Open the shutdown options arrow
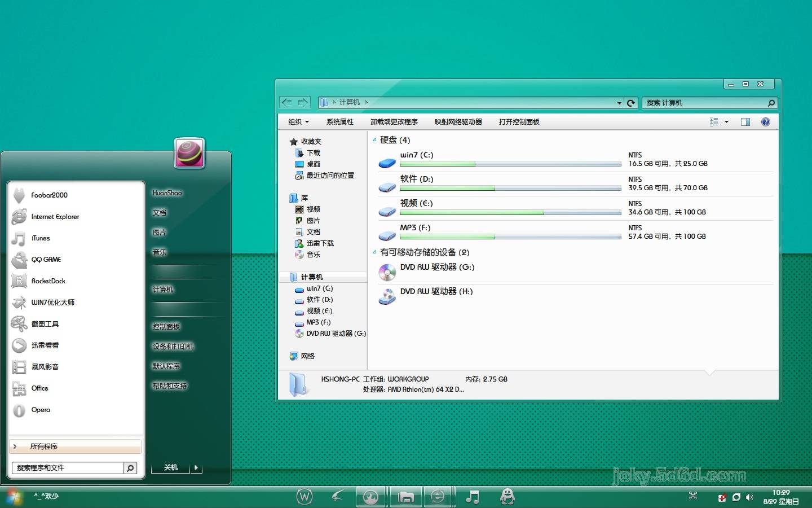The width and height of the screenshot is (812, 508). point(196,467)
